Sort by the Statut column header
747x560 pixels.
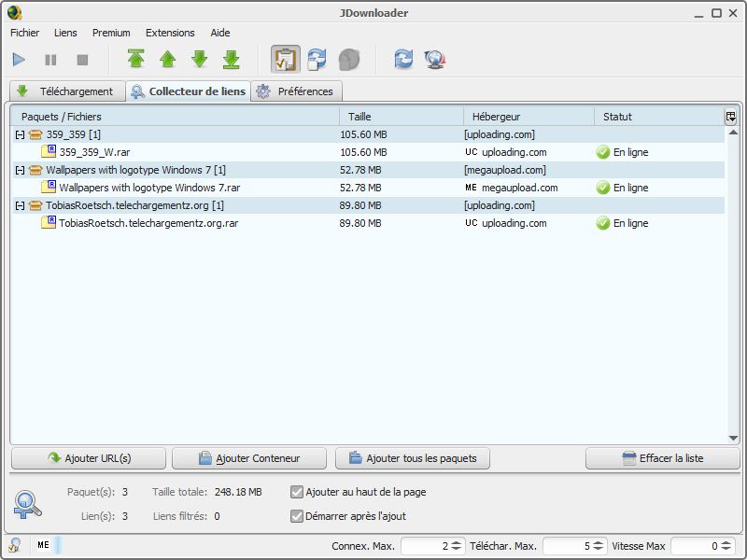point(659,117)
